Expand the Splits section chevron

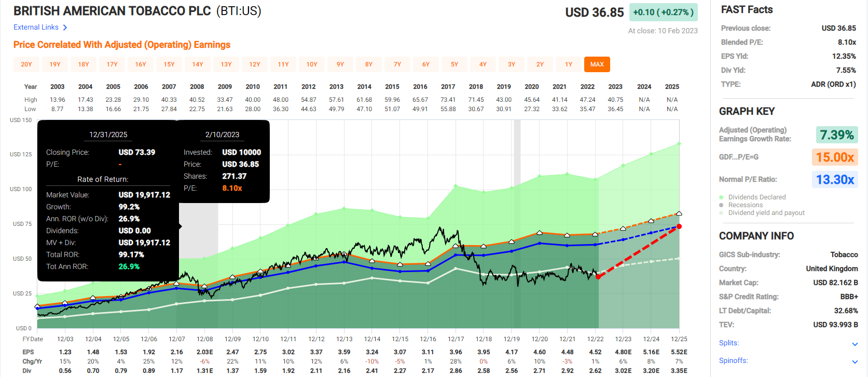click(855, 344)
